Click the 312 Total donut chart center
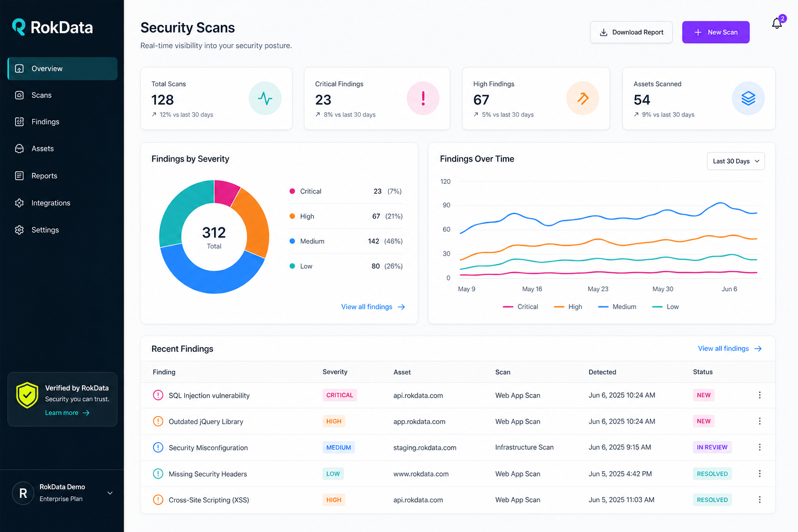 pos(214,237)
